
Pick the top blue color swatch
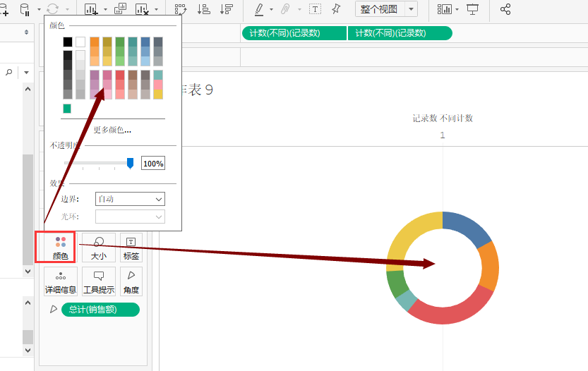point(145,42)
